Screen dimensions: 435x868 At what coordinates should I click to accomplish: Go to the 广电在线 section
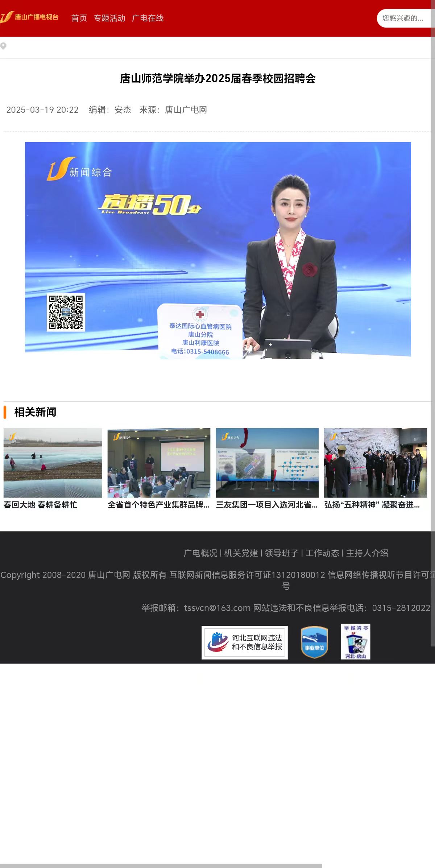point(148,18)
